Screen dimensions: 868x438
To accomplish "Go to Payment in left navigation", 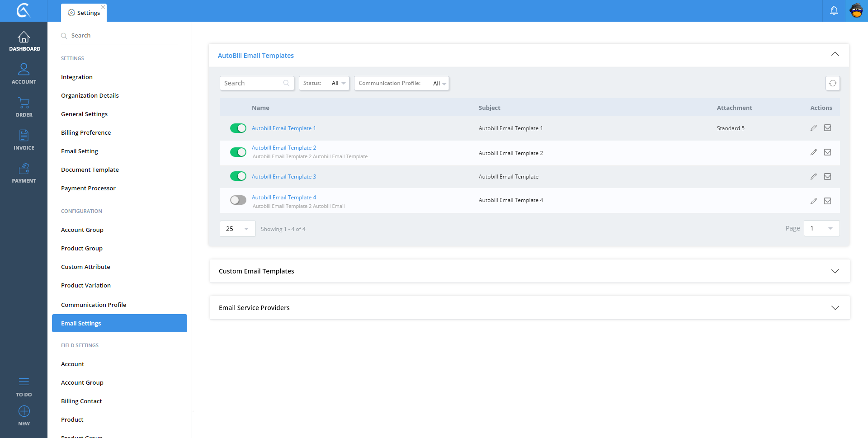I will point(24,173).
